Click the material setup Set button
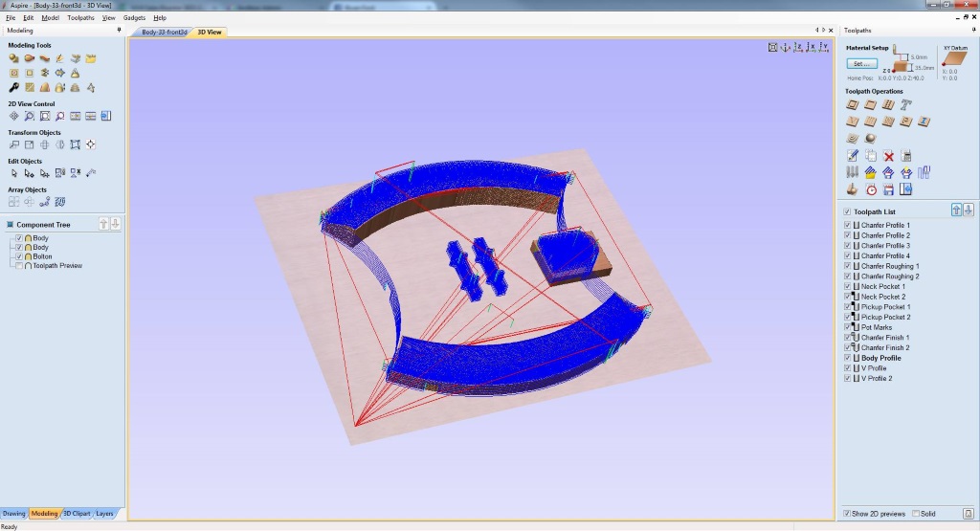Screen dimensions: 980x531 pyautogui.click(x=860, y=64)
